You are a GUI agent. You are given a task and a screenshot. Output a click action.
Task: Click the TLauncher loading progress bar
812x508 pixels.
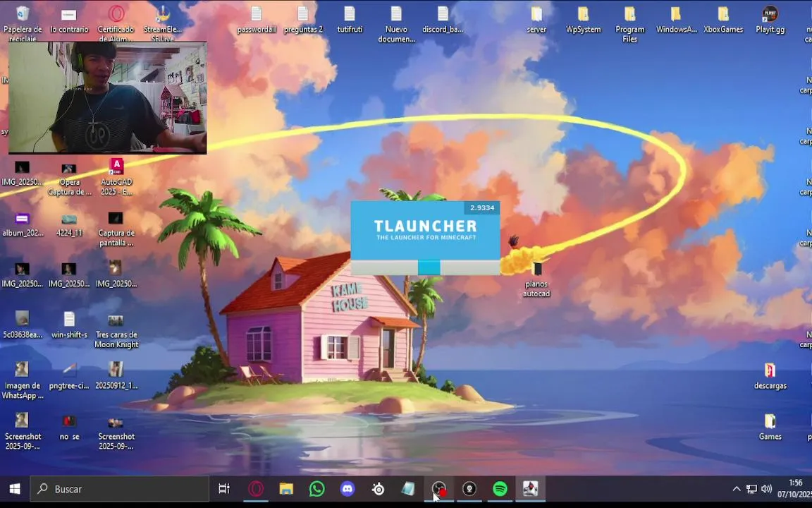point(425,267)
